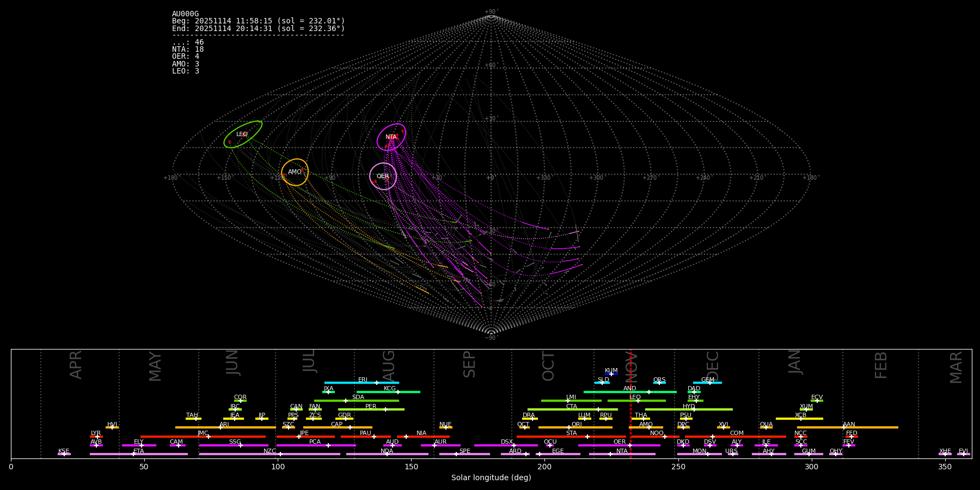Click the Solar longitude axis label
This screenshot has width=980, height=490.
point(491,478)
